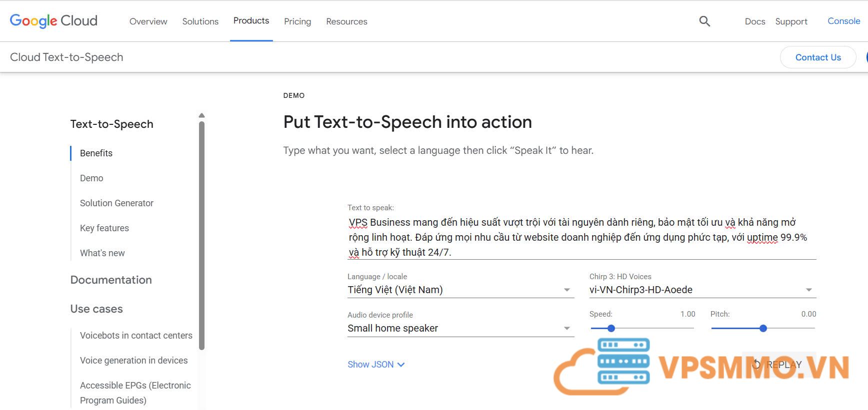The width and height of the screenshot is (868, 410).
Task: Open Voice generation in devices
Action: coord(134,361)
